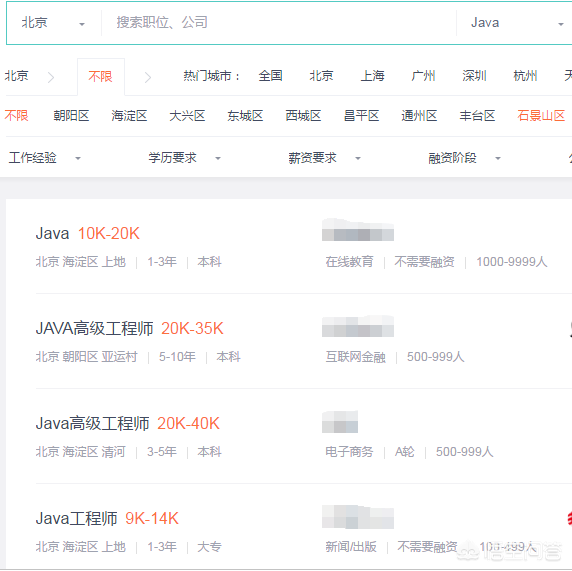Select 广州 from hot cities
572x571 pixels.
pyautogui.click(x=423, y=76)
